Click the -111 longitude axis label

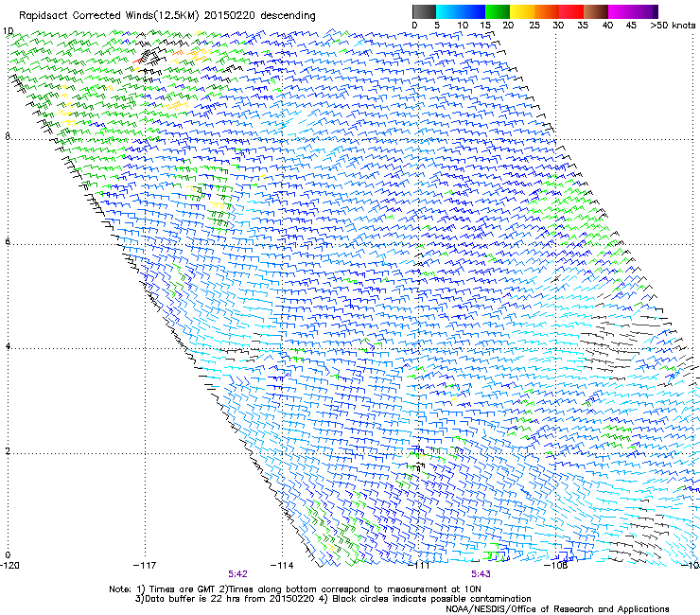coord(419,566)
